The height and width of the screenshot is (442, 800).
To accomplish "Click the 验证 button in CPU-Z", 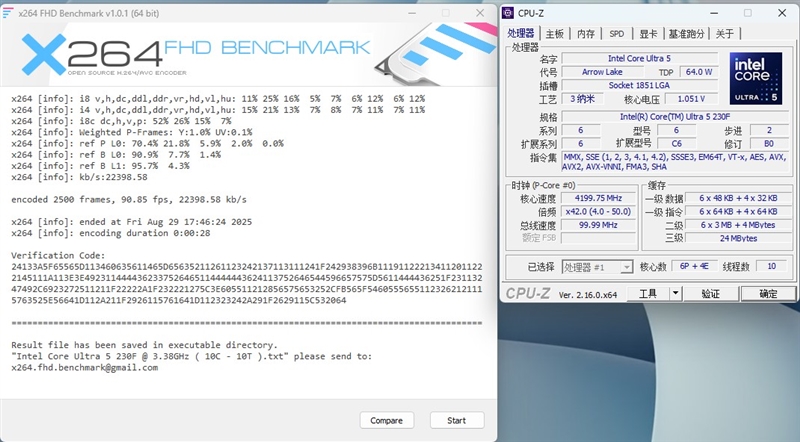I will tap(710, 294).
